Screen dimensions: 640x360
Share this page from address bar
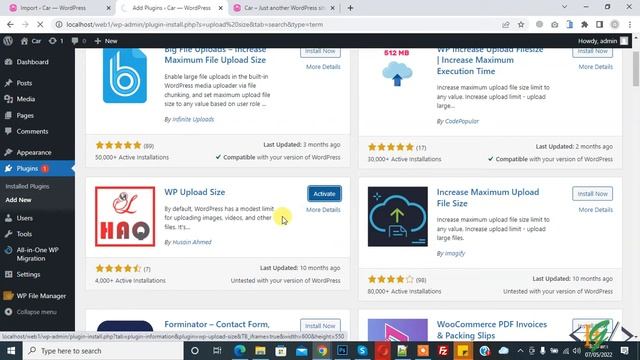click(506, 24)
